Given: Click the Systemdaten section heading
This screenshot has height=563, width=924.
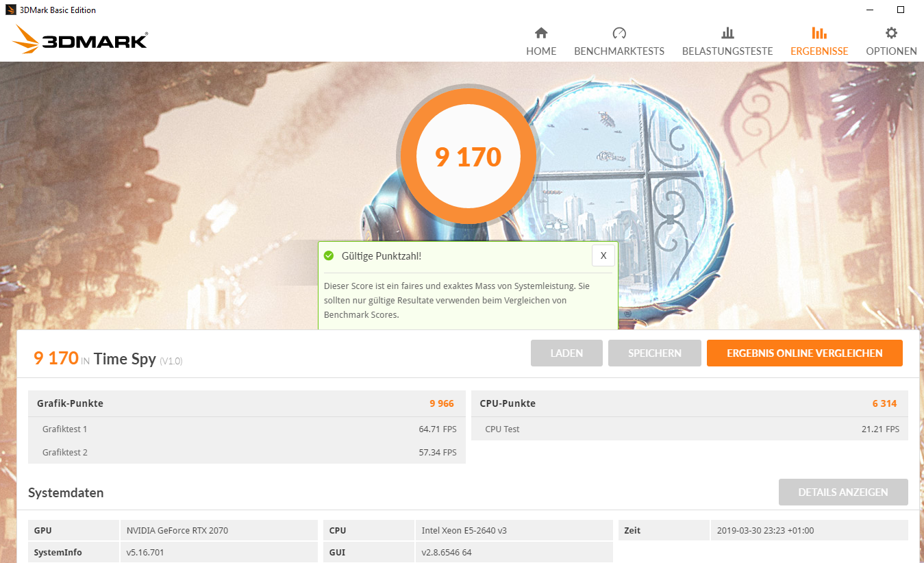Looking at the screenshot, I should pos(66,492).
